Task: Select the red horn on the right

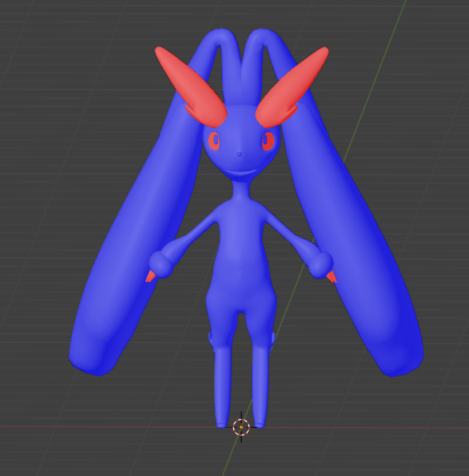Action: tap(292, 87)
